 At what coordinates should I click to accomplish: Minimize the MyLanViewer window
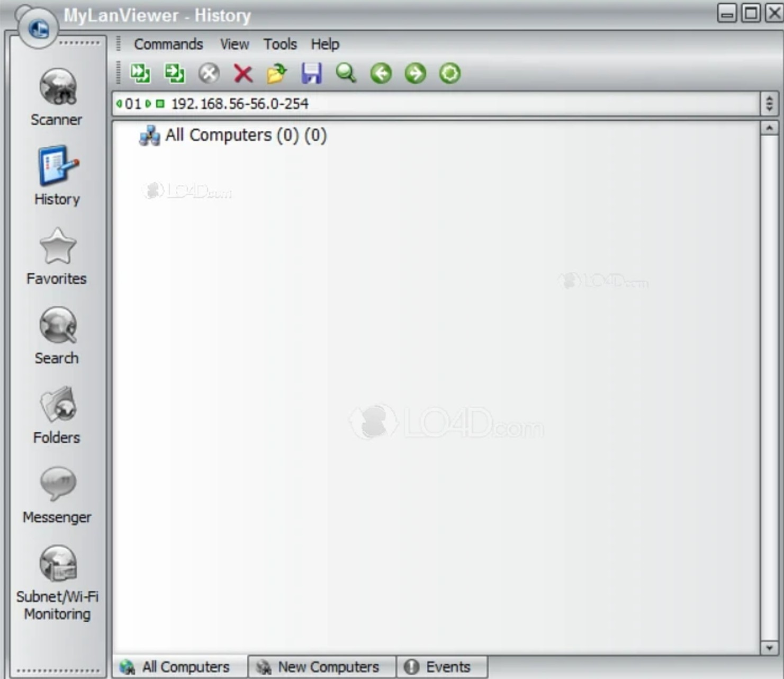727,13
